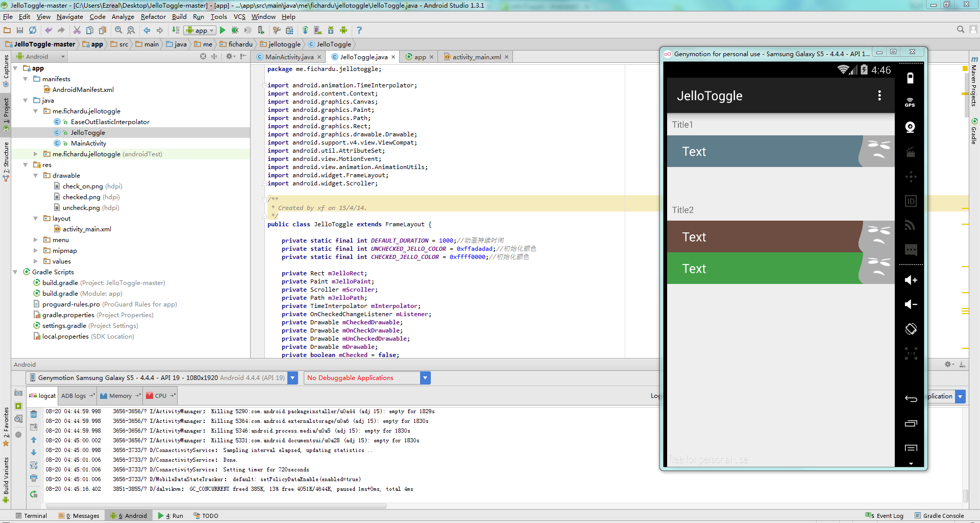This screenshot has height=523, width=980.
Task: Click the Undo arrow icon
Action: (x=48, y=30)
